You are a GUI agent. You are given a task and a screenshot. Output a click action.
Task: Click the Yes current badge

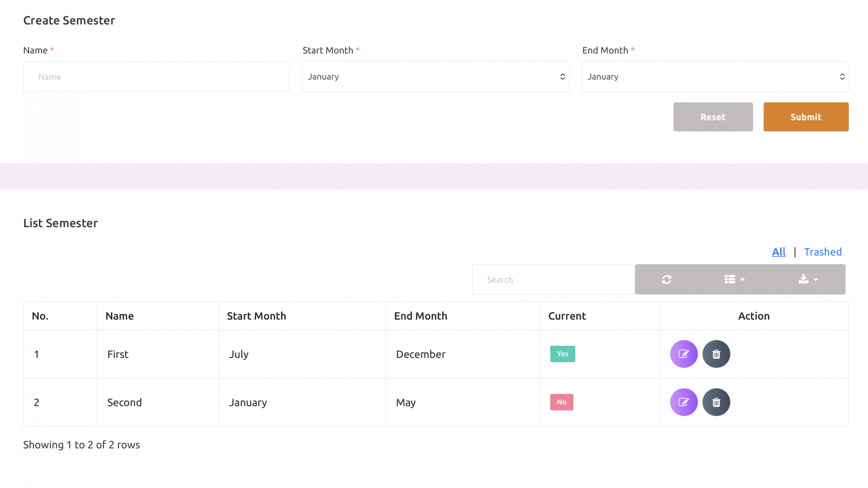tap(562, 354)
